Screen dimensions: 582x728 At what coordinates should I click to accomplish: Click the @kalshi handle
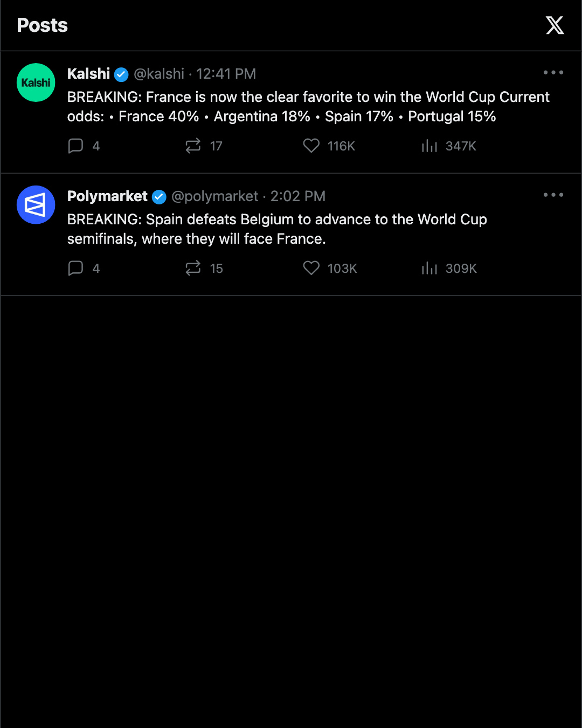point(159,74)
